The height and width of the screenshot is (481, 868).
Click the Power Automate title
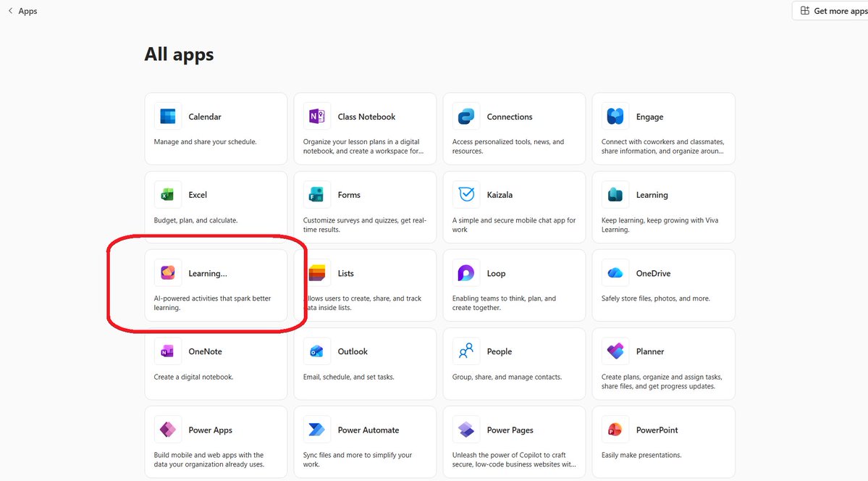(x=368, y=430)
